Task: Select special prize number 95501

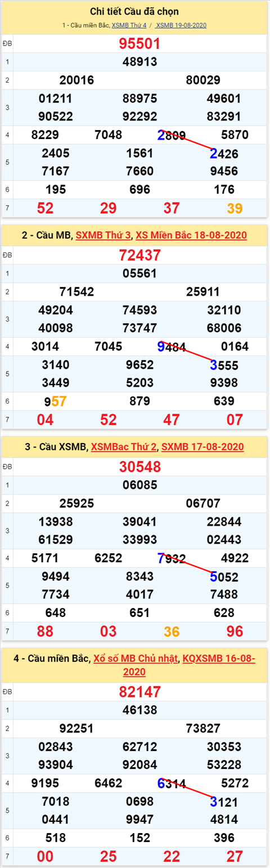Action: pos(140,44)
